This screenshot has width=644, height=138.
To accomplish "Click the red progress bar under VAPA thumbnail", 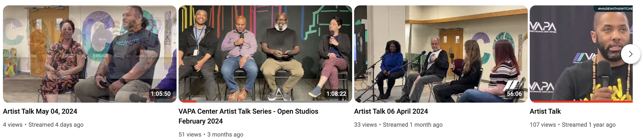I will click(x=581, y=101).
